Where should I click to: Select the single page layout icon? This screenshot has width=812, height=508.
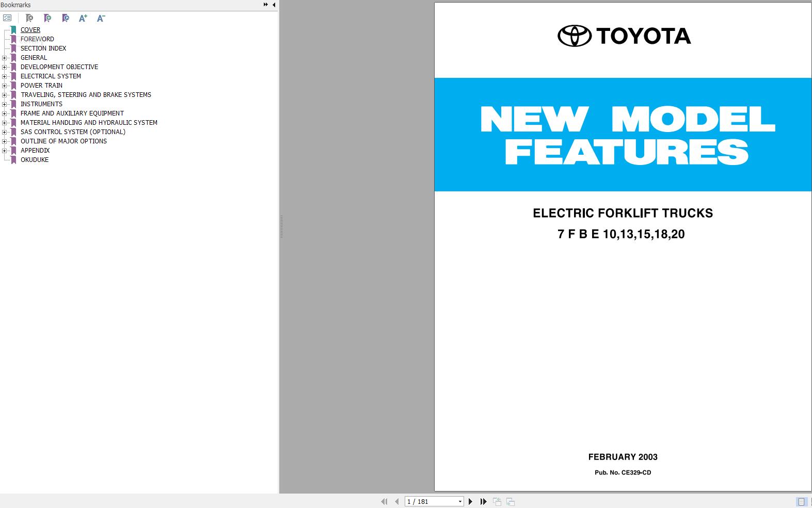[x=801, y=501]
